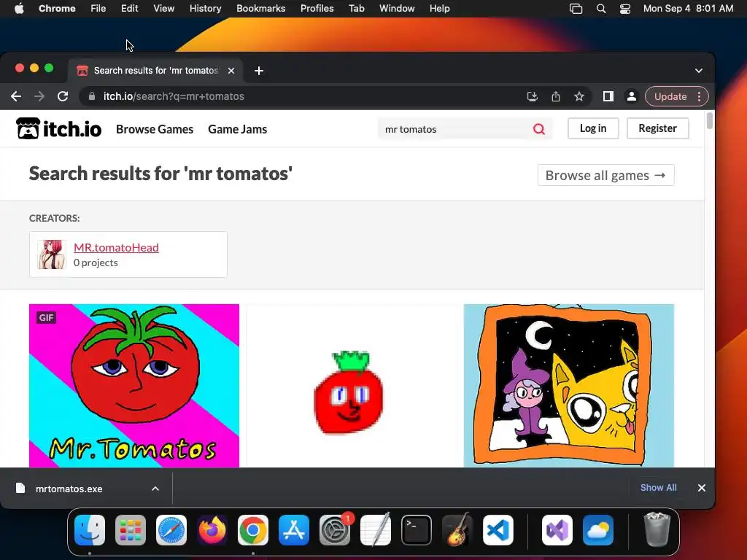Open the Mr.Tomatos GIF game thumbnail
This screenshot has width=747, height=560.
click(x=134, y=386)
